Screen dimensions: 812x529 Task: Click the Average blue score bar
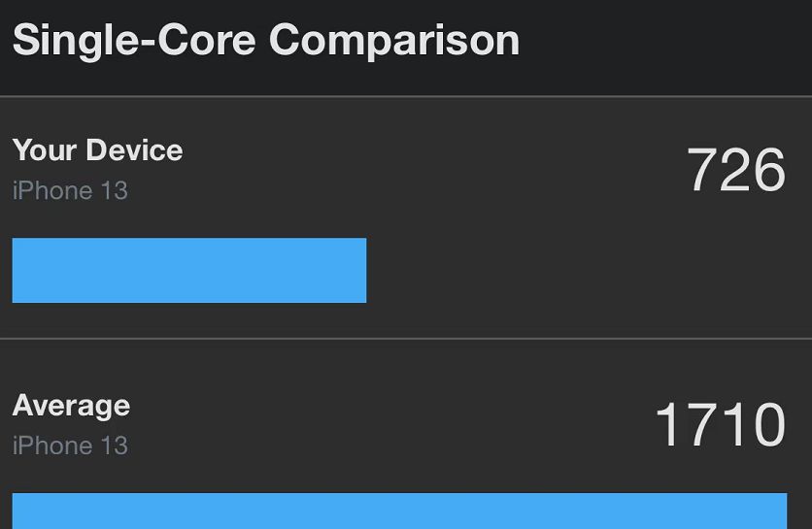pos(399,511)
